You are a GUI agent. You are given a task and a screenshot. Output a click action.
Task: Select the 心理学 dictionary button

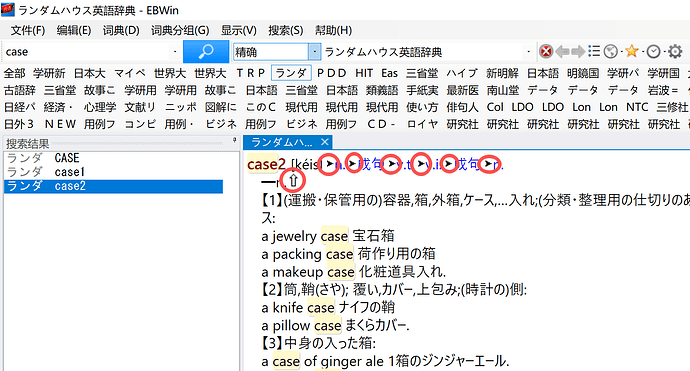[x=100, y=107]
